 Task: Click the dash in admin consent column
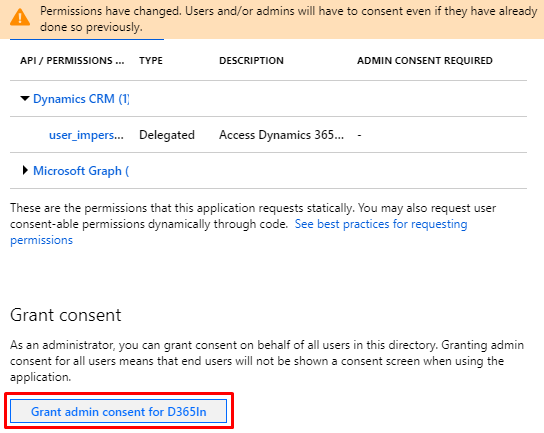(359, 135)
